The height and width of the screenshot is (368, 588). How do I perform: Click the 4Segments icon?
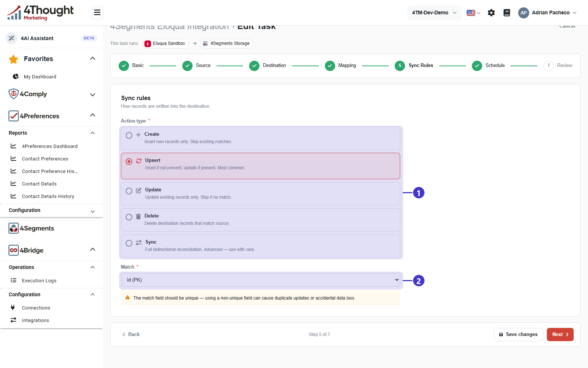tap(14, 228)
